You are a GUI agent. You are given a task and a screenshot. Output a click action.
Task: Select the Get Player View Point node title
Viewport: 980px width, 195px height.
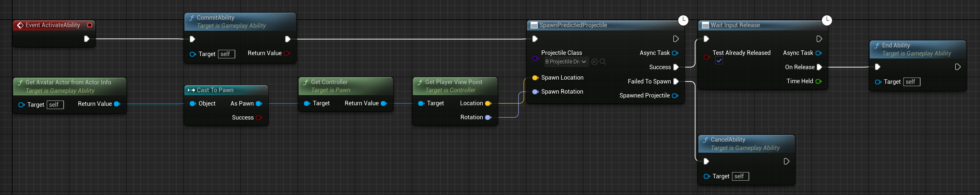454,82
